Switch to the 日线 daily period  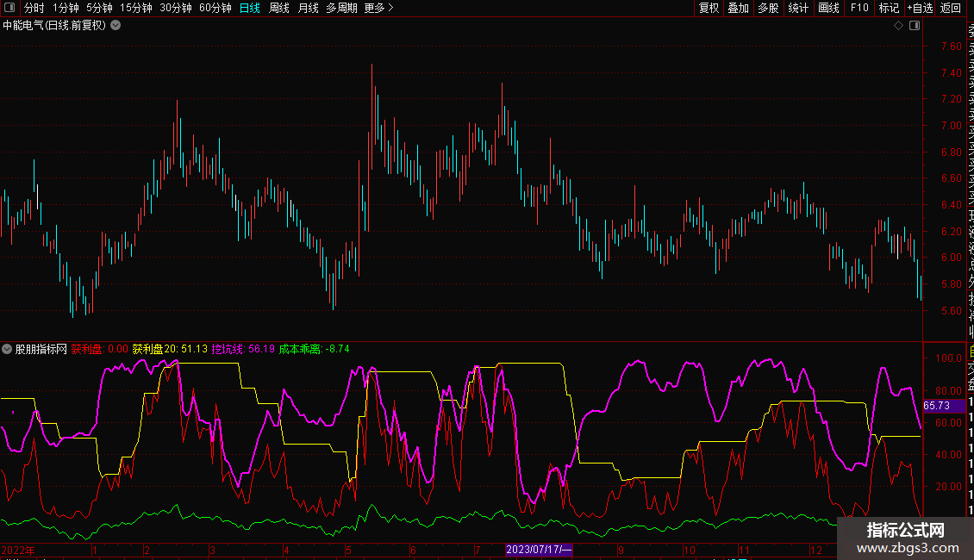(249, 8)
